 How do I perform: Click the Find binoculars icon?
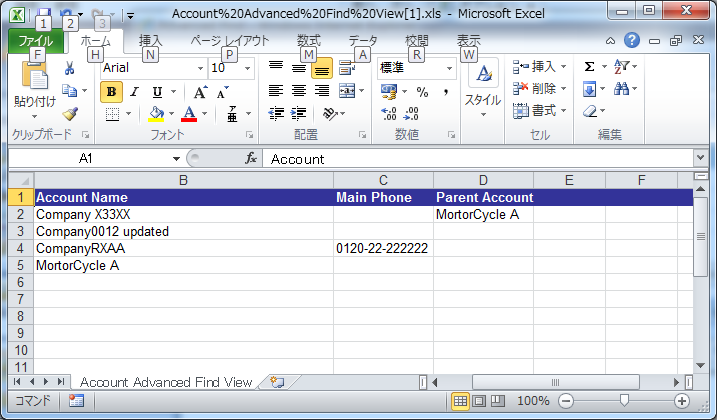621,90
